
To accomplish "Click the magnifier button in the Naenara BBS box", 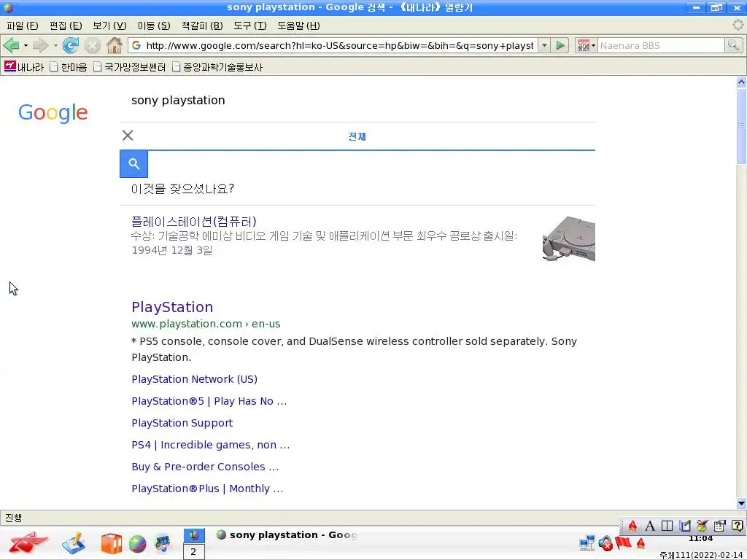I will [733, 46].
